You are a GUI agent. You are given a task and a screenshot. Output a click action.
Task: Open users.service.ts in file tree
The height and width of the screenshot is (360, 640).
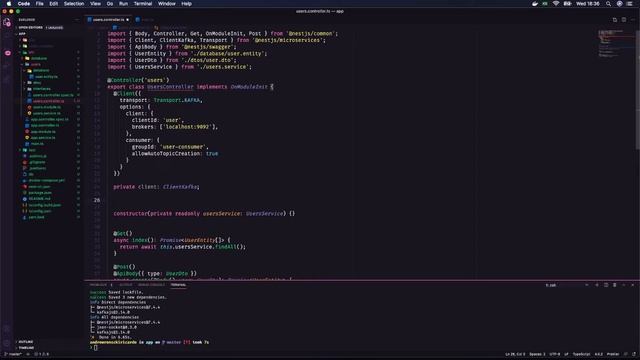(x=47, y=113)
